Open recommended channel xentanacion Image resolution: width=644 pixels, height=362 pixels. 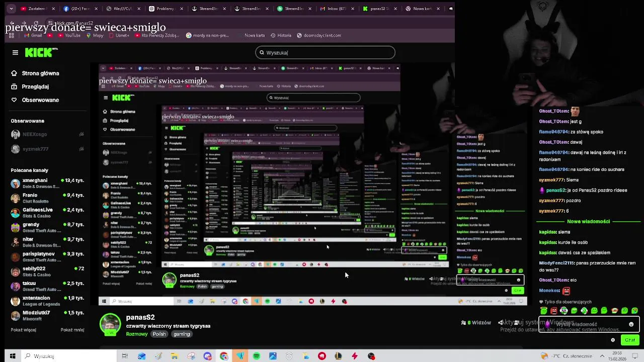coord(47,300)
